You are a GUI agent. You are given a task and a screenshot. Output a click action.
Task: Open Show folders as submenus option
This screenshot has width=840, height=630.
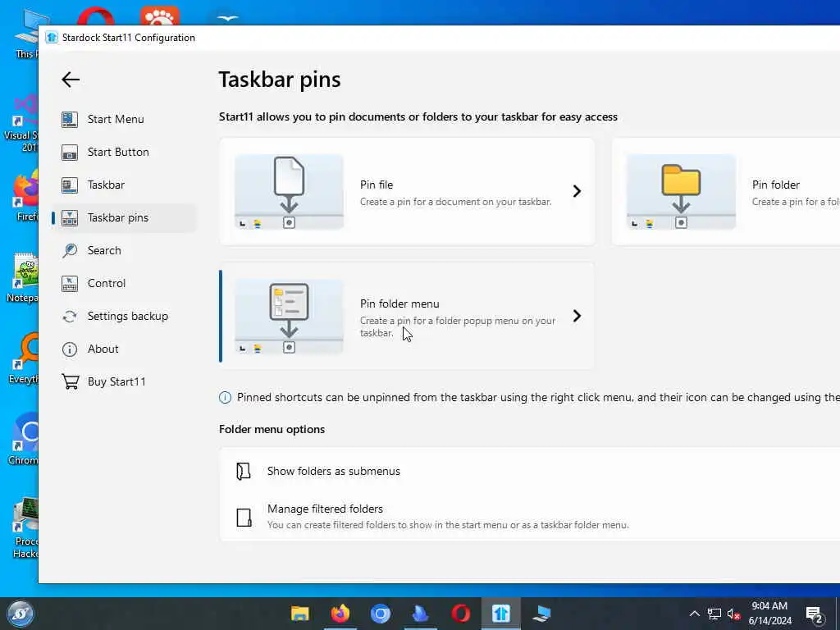click(529, 472)
